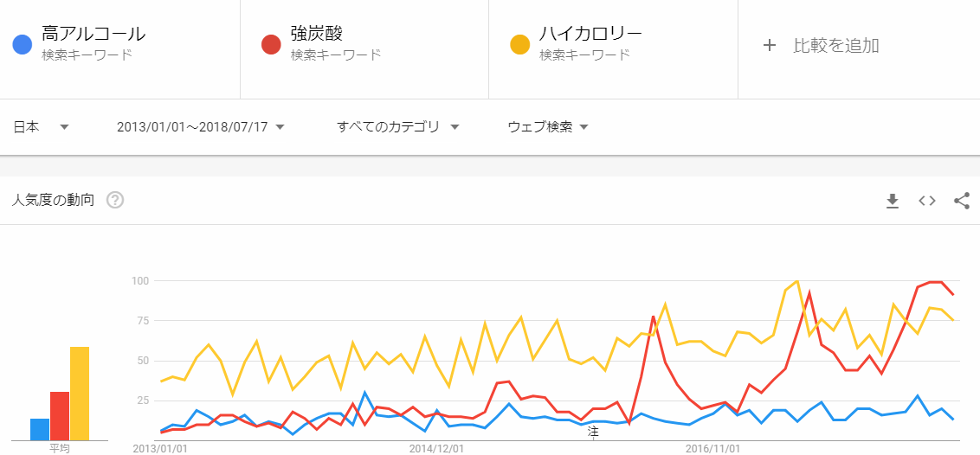The image size is (980, 455).
Task: Edit the 高アルコール search term
Action: (93, 35)
